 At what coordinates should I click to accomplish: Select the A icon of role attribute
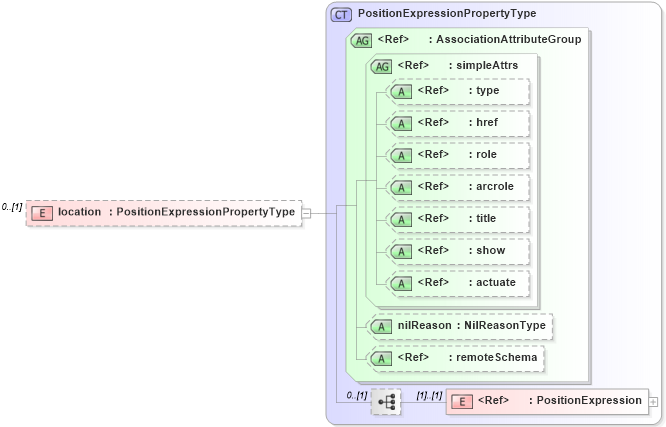401,156
